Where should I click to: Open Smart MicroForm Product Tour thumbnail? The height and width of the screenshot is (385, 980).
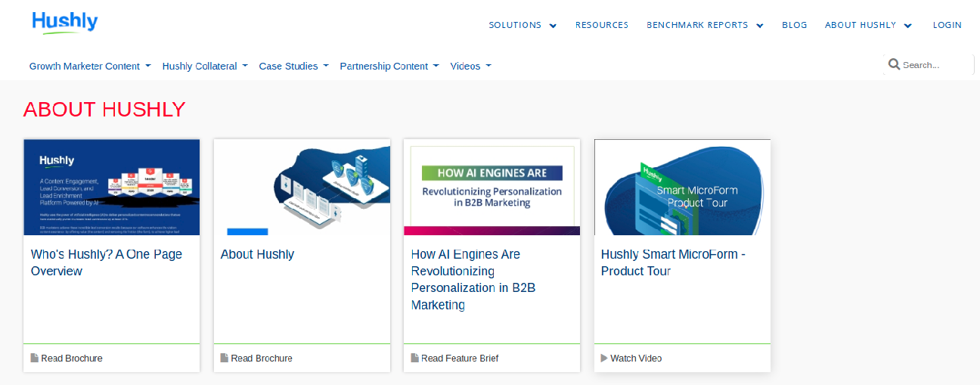682,187
